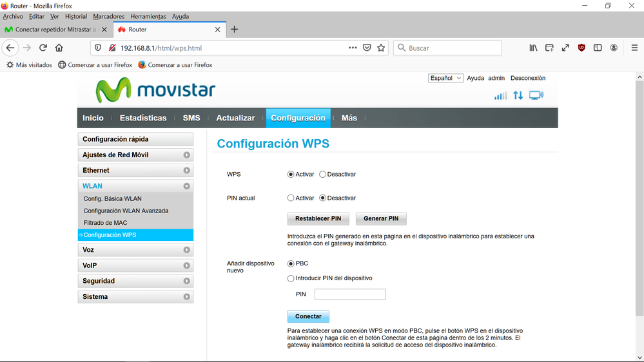Click the uBlock shield extension icon
The image size is (644, 362).
pyautogui.click(x=581, y=48)
